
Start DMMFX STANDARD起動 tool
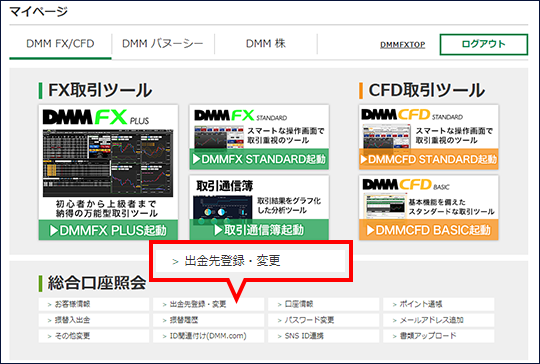pos(259,159)
